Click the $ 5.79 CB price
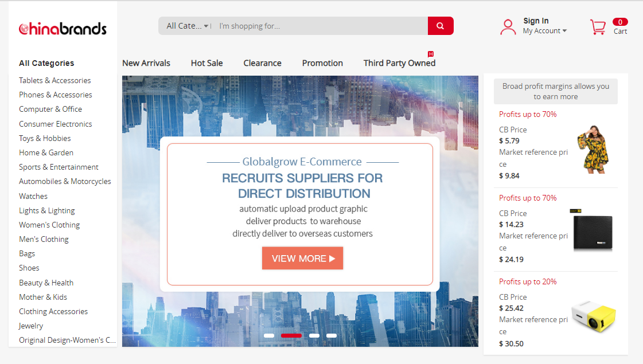643x364 pixels. (509, 140)
